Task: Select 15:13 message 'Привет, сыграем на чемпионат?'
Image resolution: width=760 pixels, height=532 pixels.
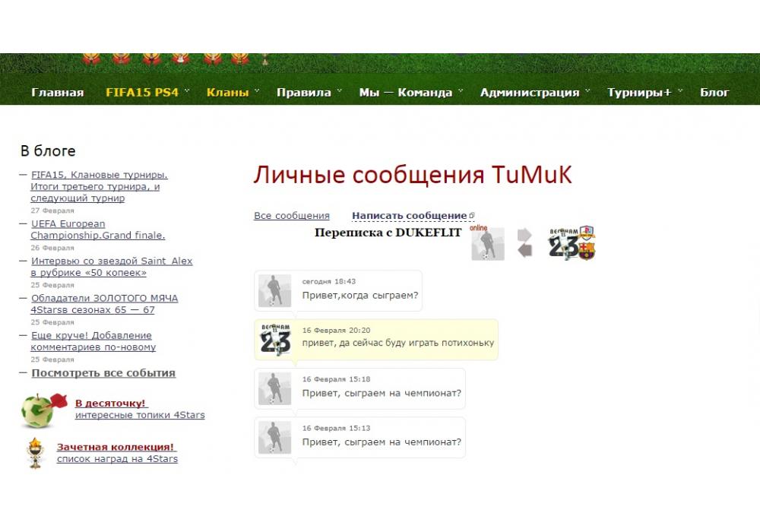Action: tap(382, 442)
